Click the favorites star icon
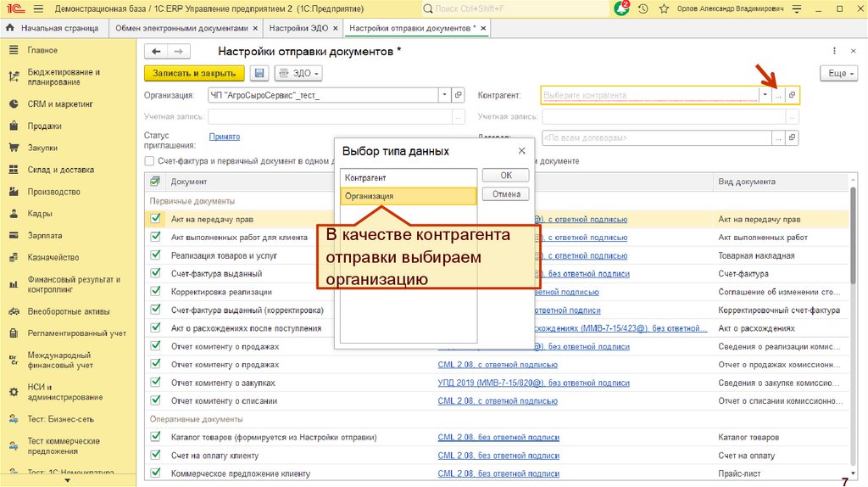The height and width of the screenshot is (487, 868). (x=661, y=8)
